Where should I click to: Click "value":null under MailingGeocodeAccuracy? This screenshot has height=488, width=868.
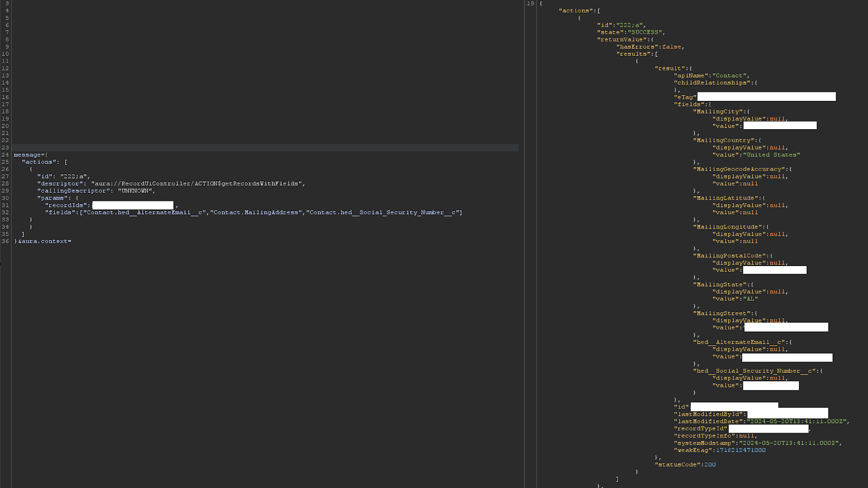coord(735,183)
